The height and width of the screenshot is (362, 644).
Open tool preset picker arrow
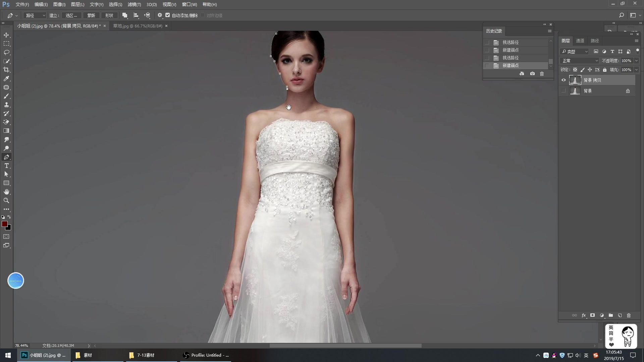pos(16,16)
